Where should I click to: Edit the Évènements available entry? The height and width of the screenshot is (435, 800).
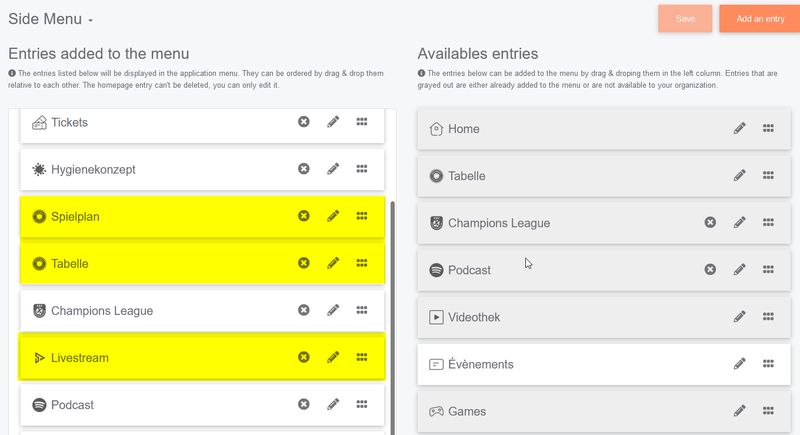(739, 364)
